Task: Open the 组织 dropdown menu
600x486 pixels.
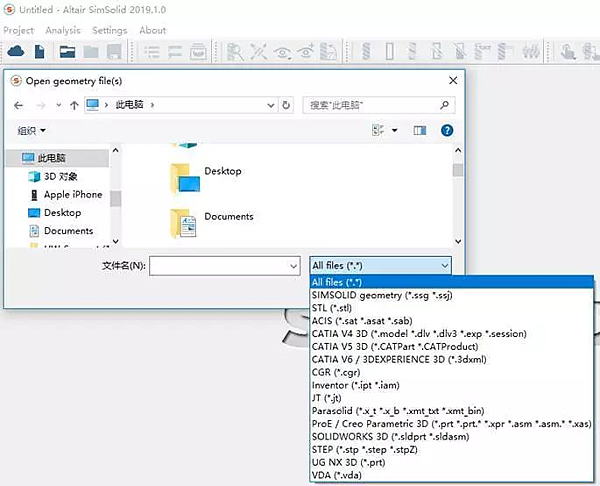Action: pyautogui.click(x=31, y=130)
